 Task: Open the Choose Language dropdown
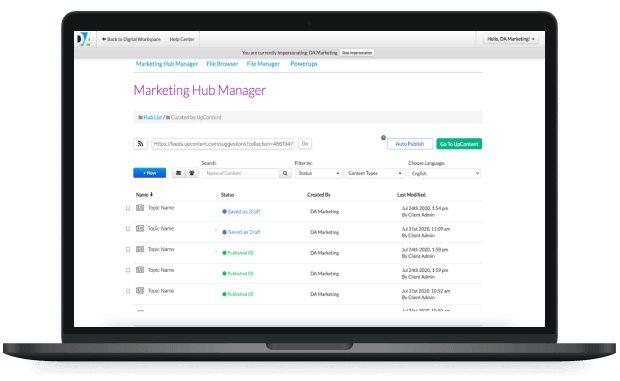pos(444,173)
